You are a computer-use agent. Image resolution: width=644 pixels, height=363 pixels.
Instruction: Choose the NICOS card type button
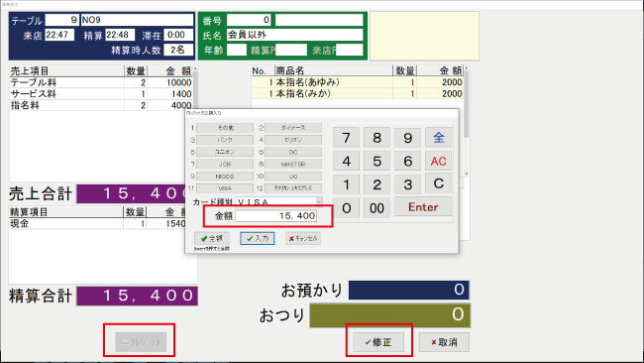pyautogui.click(x=225, y=177)
